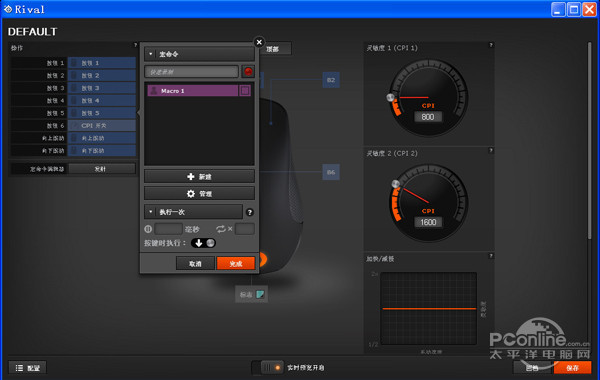The image size is (600, 380).
Task: Expand the 执行一次 playback mode dropdown
Action: point(193,212)
